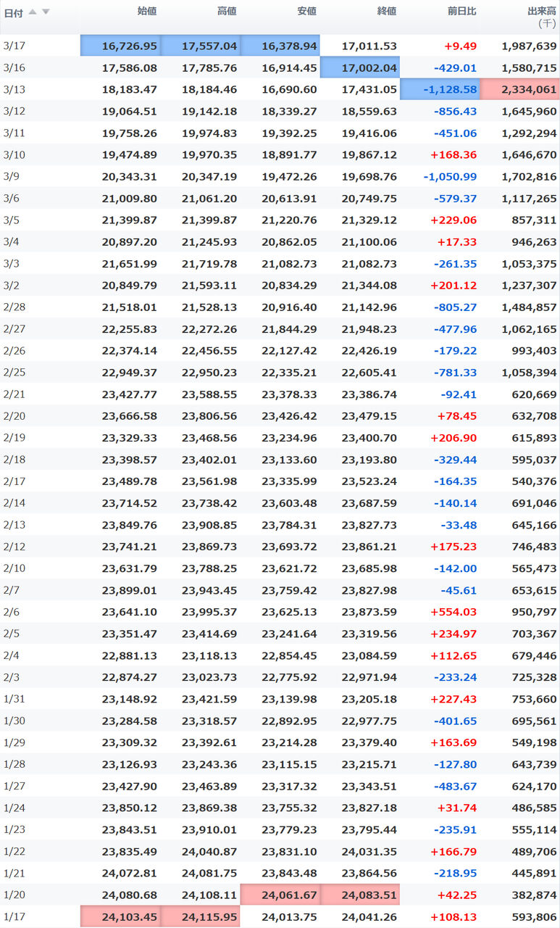The height and width of the screenshot is (928, 560).
Task: Select high value 23,392.61
Action: pyautogui.click(x=209, y=742)
